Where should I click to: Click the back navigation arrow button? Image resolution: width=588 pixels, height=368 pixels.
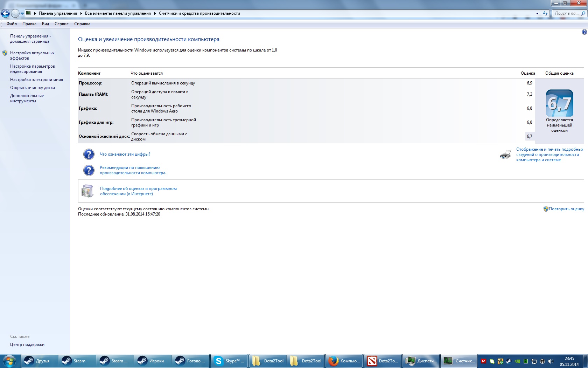pos(5,14)
